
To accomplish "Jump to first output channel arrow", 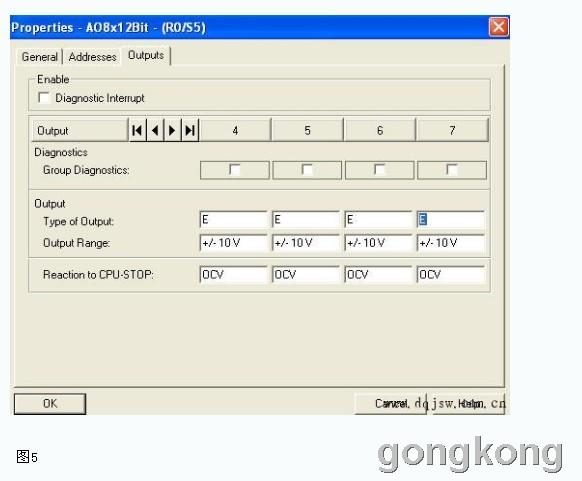I will pyautogui.click(x=137, y=130).
